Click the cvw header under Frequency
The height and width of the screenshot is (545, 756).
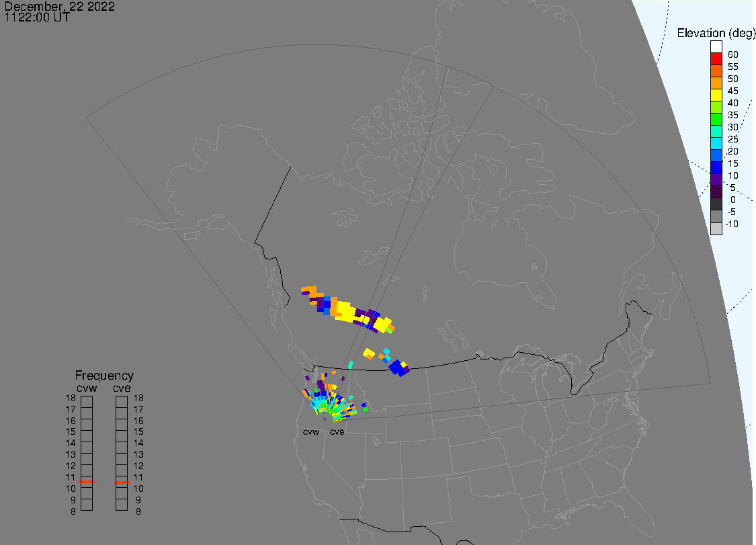pyautogui.click(x=87, y=388)
